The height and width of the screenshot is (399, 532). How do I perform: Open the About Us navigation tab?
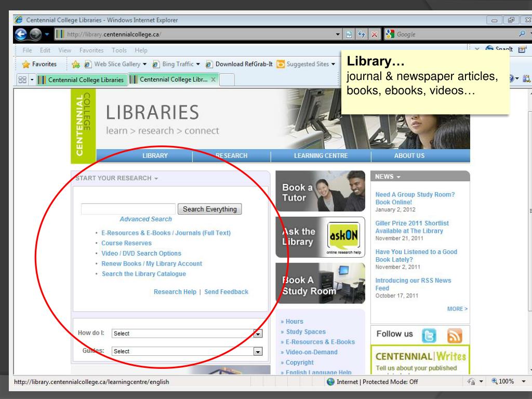(409, 156)
